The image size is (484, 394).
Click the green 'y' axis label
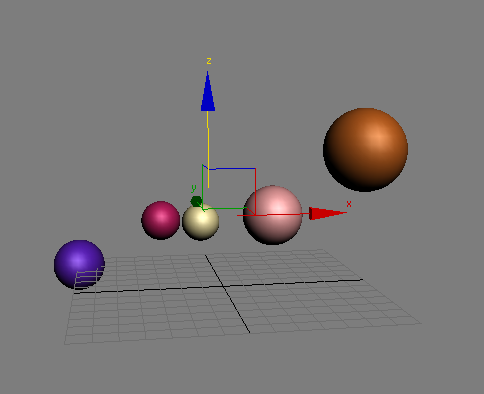pos(193,188)
